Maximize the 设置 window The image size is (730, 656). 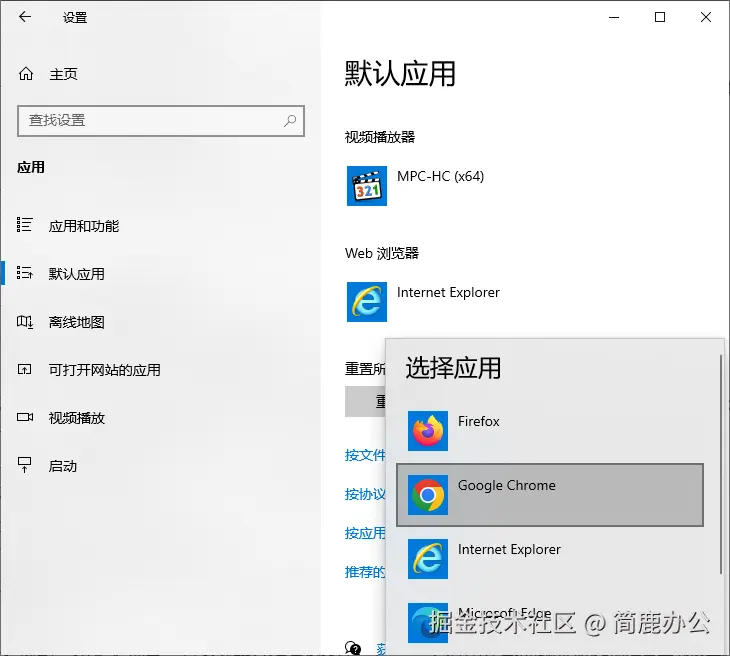click(660, 17)
